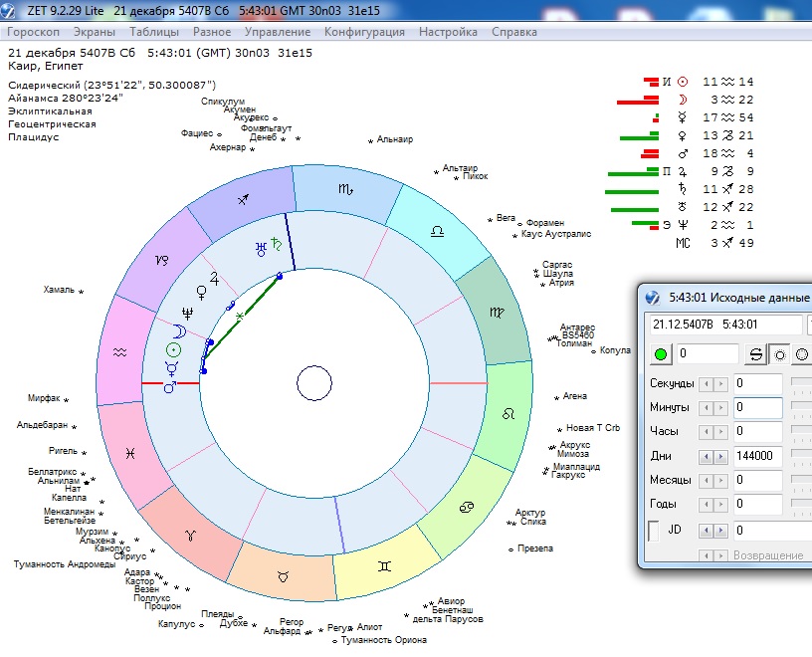This screenshot has height=657, width=812.
Task: Click the Mars glyph in the chart
Action: (x=170, y=387)
